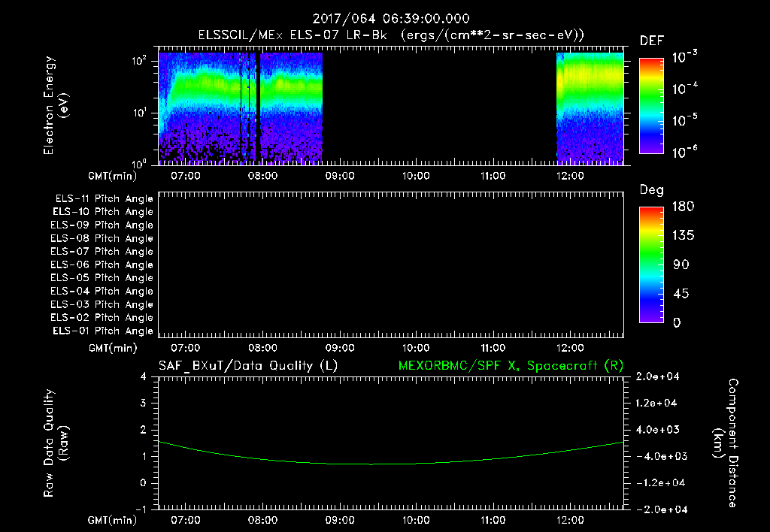The image size is (770, 532).
Task: Click the 3 tick on Data Quality axis
Action: point(144,404)
